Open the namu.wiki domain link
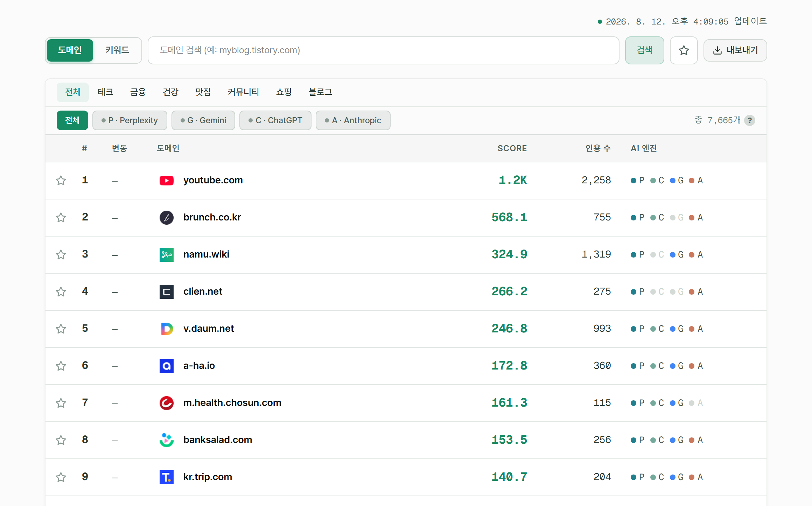Screen dimensions: 812x506 [206, 255]
